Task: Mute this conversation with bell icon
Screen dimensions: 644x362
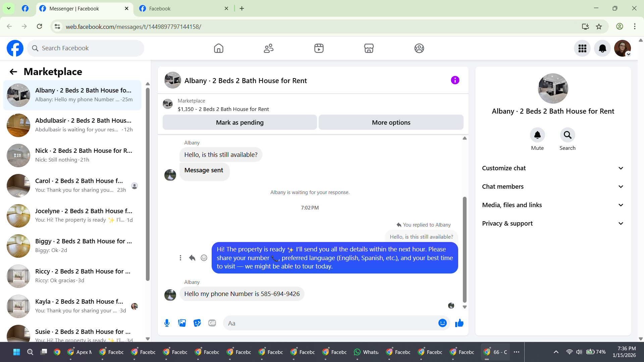Action: (537, 135)
